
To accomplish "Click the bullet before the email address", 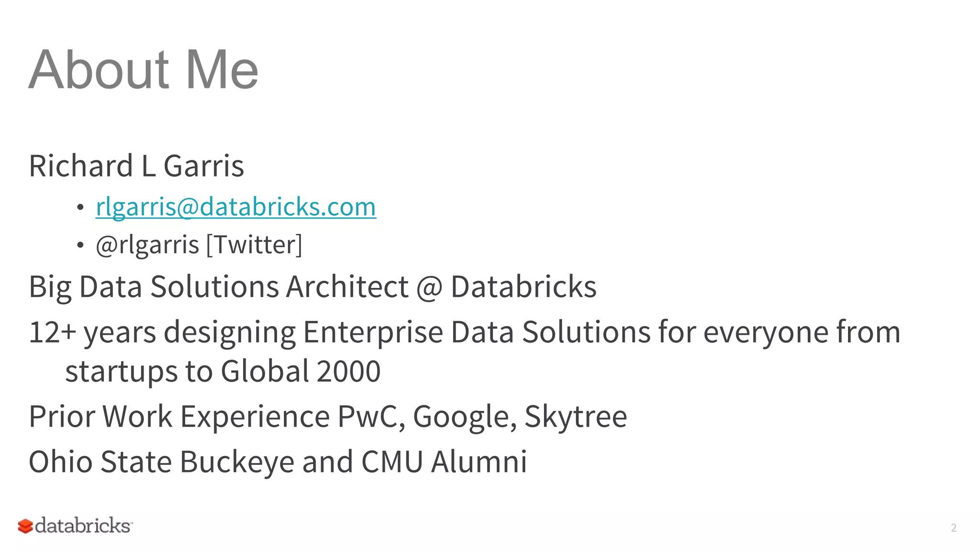I will [80, 208].
